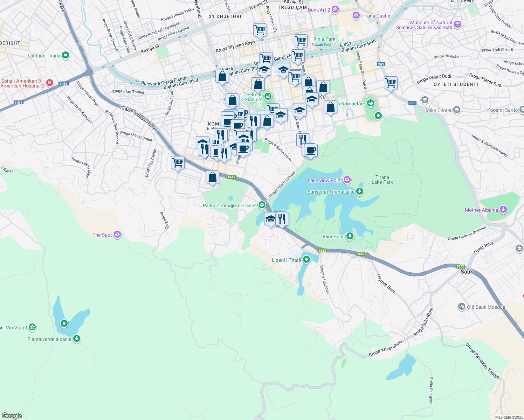Click the Sunset at Tirana Lake tree icon
524x420 pixels.
pos(359,191)
